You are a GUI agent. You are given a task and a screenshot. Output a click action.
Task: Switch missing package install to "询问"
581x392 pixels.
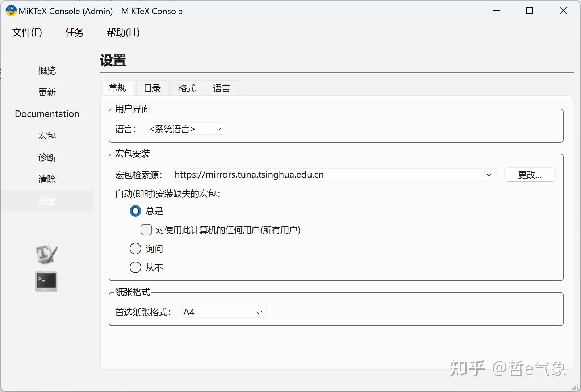pyautogui.click(x=135, y=249)
